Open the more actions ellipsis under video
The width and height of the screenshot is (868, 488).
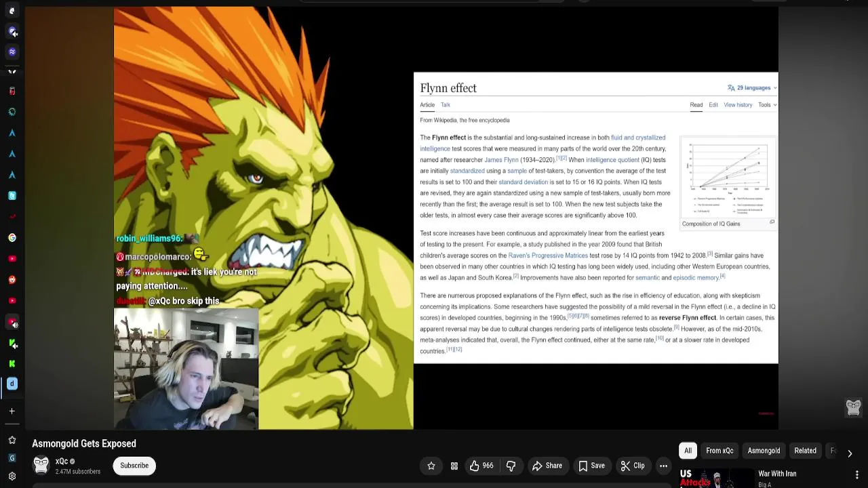click(664, 466)
